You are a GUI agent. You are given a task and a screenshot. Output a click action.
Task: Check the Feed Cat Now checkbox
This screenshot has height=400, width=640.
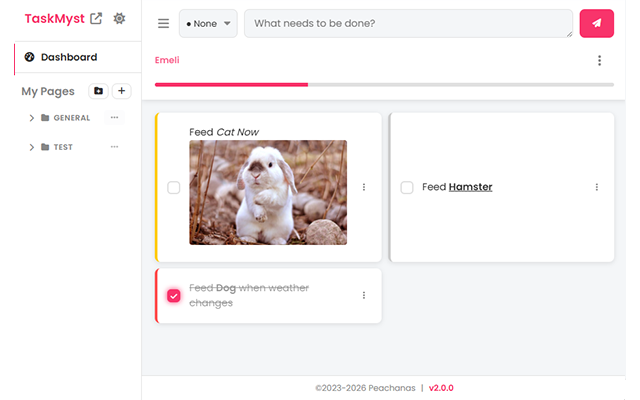(x=174, y=187)
